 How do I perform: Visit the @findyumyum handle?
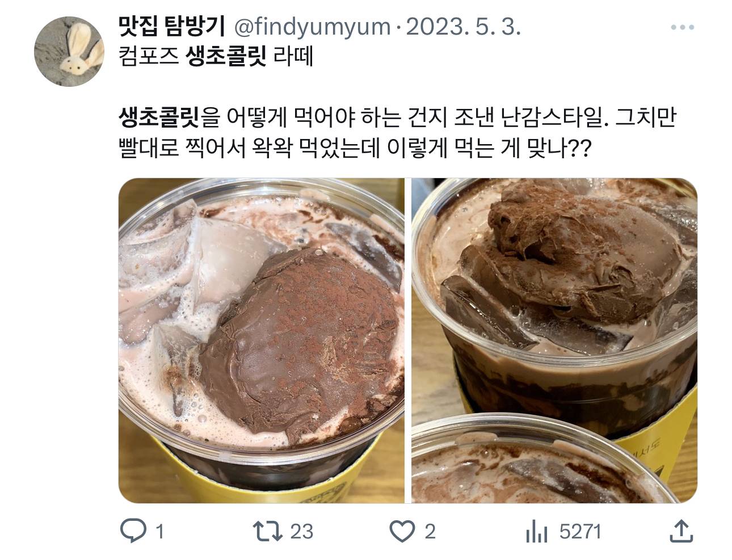[x=313, y=27]
